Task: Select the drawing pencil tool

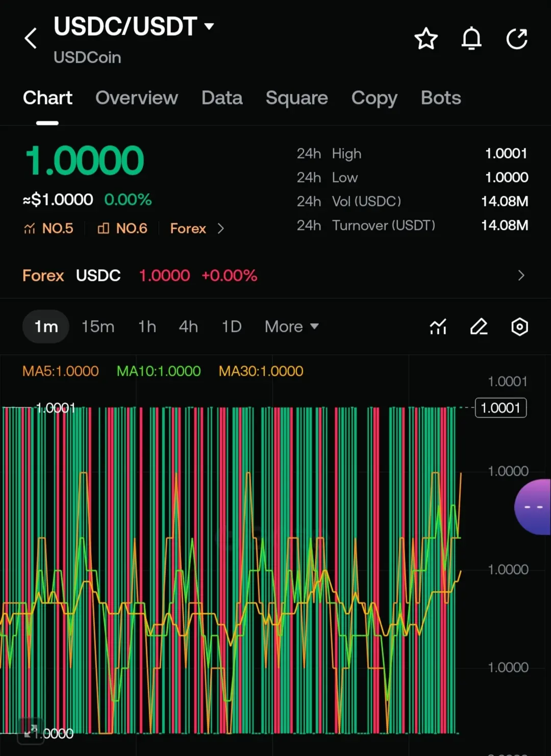Action: click(479, 326)
